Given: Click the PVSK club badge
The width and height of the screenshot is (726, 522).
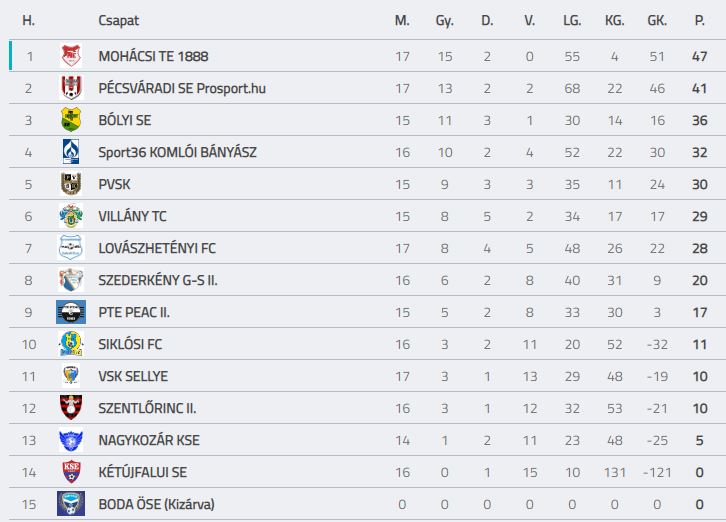Looking at the screenshot, I should pos(71,184).
